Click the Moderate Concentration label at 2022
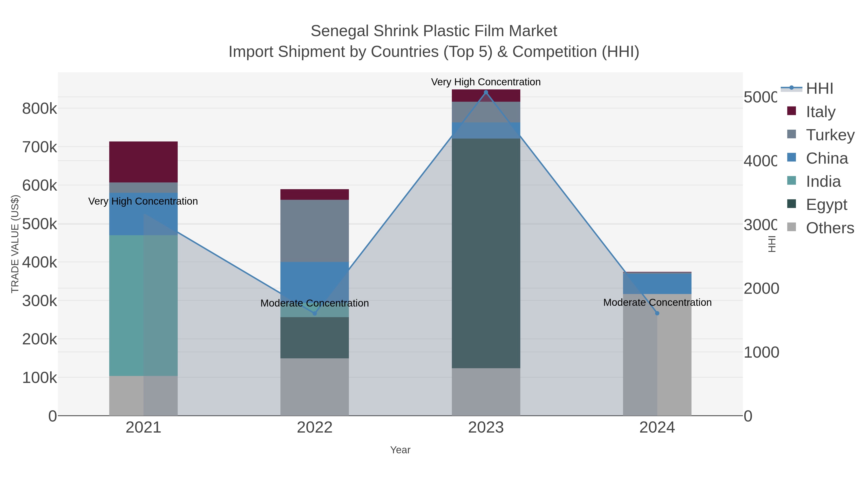This screenshot has height=488, width=868. (x=315, y=303)
